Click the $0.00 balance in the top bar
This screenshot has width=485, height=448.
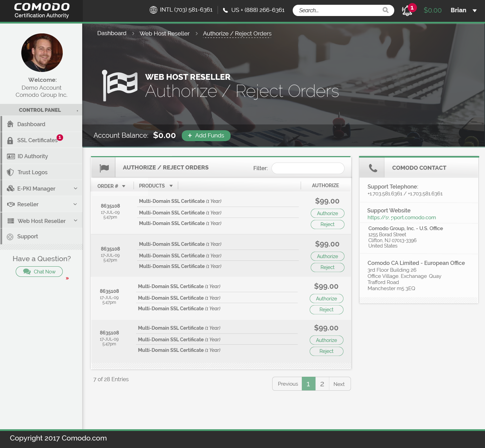(432, 10)
